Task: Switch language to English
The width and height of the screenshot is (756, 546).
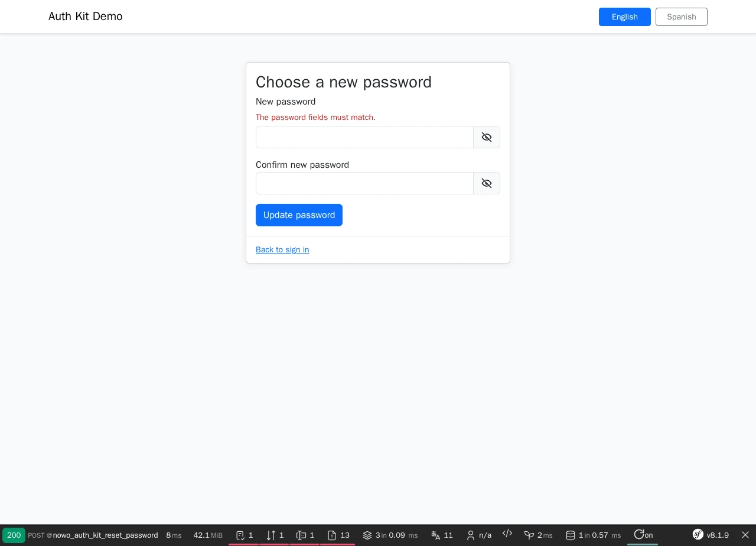Action: tap(625, 17)
